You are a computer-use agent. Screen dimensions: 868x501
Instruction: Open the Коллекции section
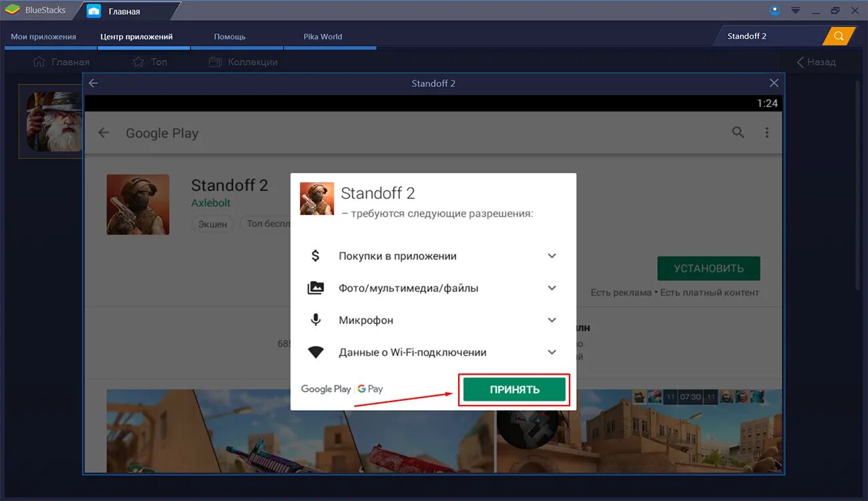coord(243,62)
